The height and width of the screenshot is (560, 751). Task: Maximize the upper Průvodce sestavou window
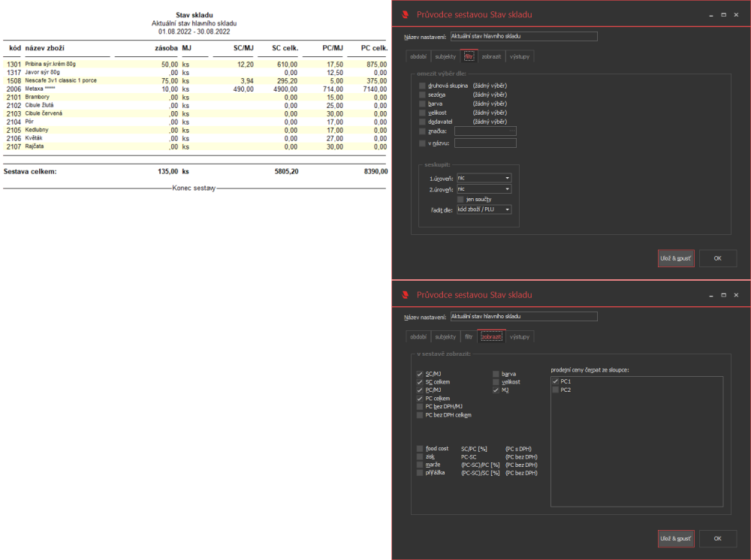tap(723, 15)
